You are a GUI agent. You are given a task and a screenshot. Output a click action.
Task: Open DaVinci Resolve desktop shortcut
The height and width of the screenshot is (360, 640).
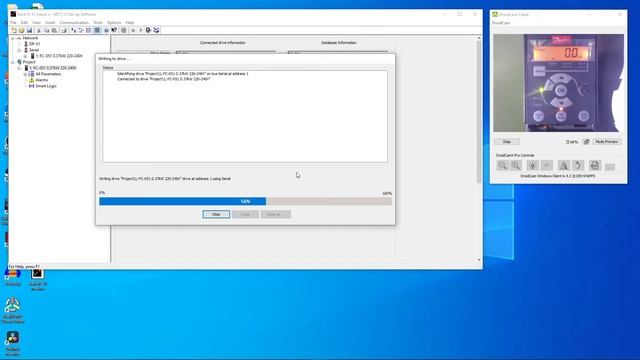(13, 343)
